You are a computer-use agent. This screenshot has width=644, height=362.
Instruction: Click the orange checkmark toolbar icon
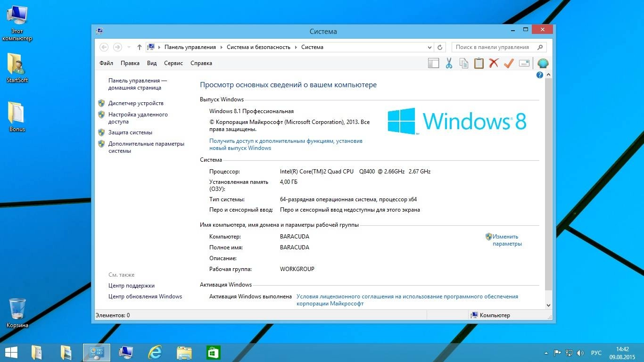click(x=509, y=63)
